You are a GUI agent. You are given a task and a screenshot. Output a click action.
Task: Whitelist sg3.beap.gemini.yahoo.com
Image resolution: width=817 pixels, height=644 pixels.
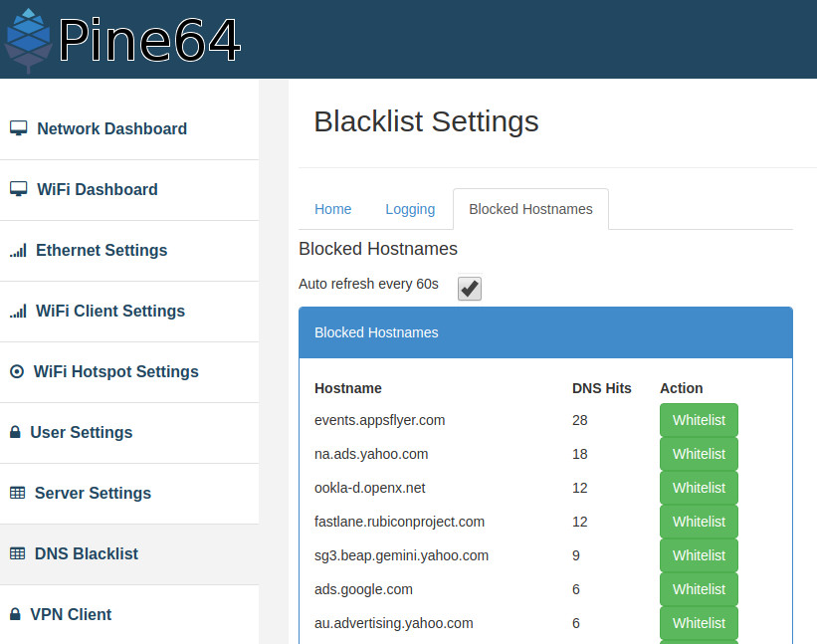point(699,555)
